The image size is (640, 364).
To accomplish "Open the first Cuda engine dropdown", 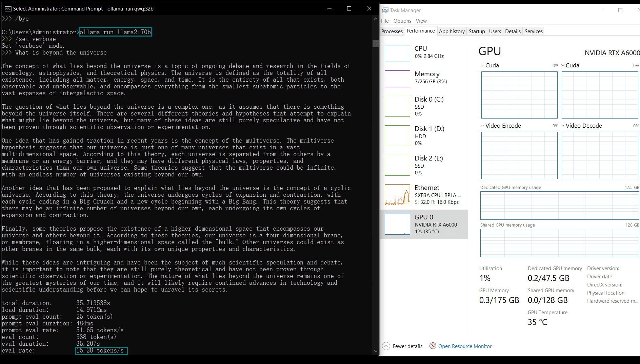I will pyautogui.click(x=482, y=65).
